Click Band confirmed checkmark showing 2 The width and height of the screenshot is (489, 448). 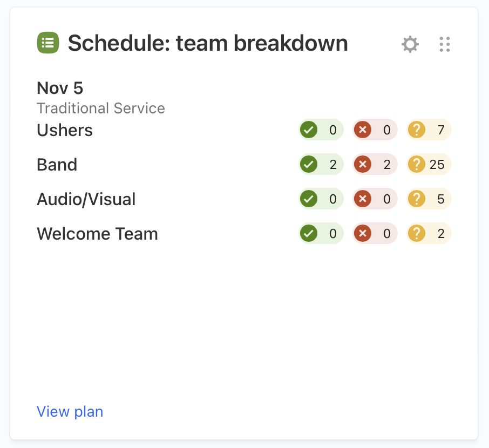click(x=321, y=165)
